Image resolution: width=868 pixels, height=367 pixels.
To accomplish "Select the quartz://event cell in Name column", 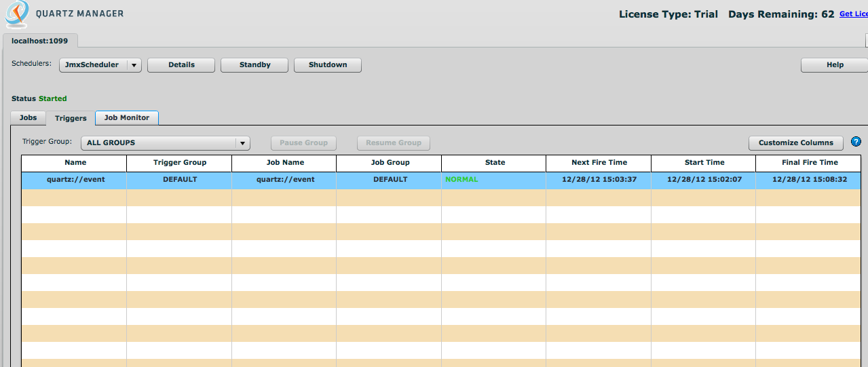I will click(75, 180).
